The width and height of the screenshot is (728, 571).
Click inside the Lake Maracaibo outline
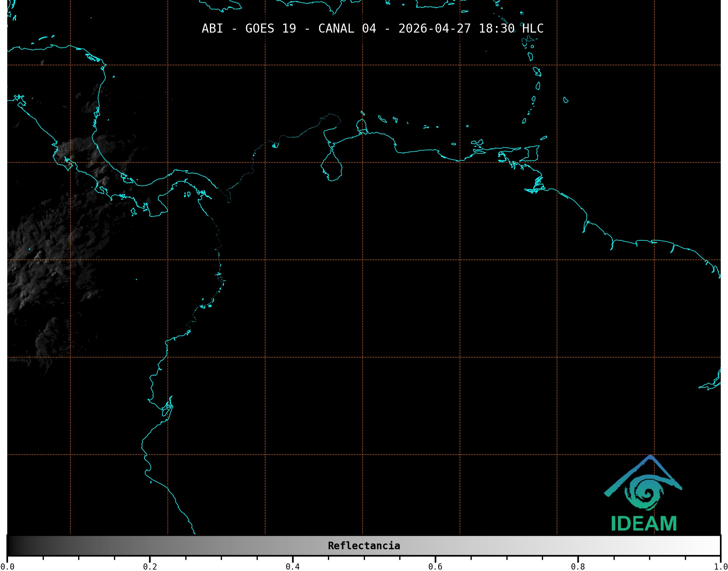pos(332,168)
